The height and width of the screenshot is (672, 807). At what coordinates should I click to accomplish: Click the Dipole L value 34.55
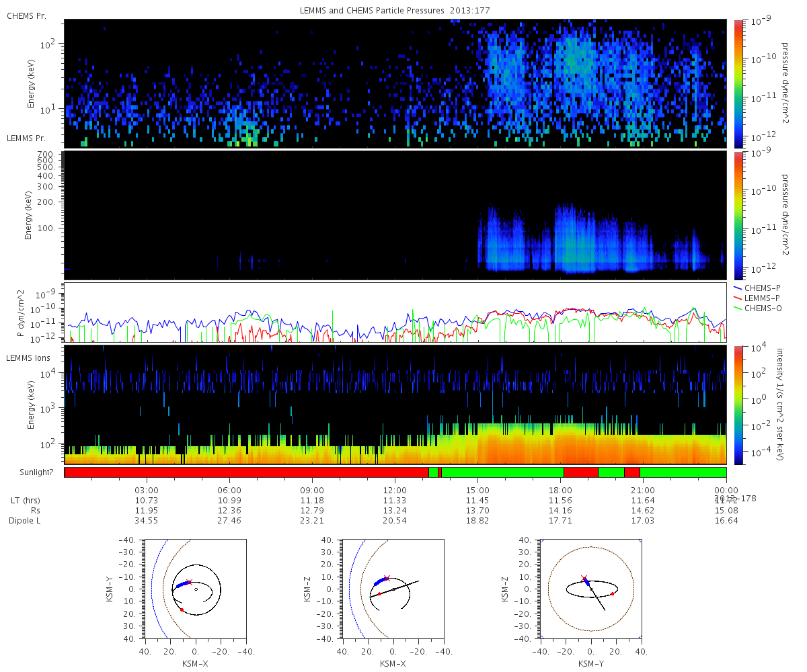pyautogui.click(x=147, y=521)
